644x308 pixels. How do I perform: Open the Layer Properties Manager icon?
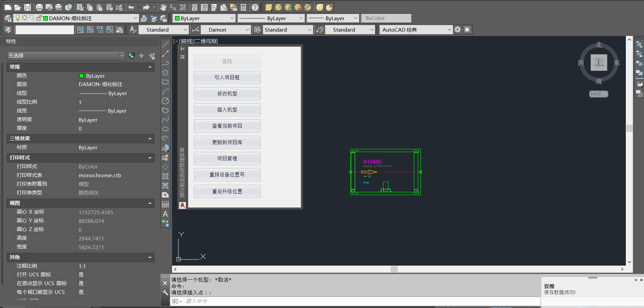[7, 18]
